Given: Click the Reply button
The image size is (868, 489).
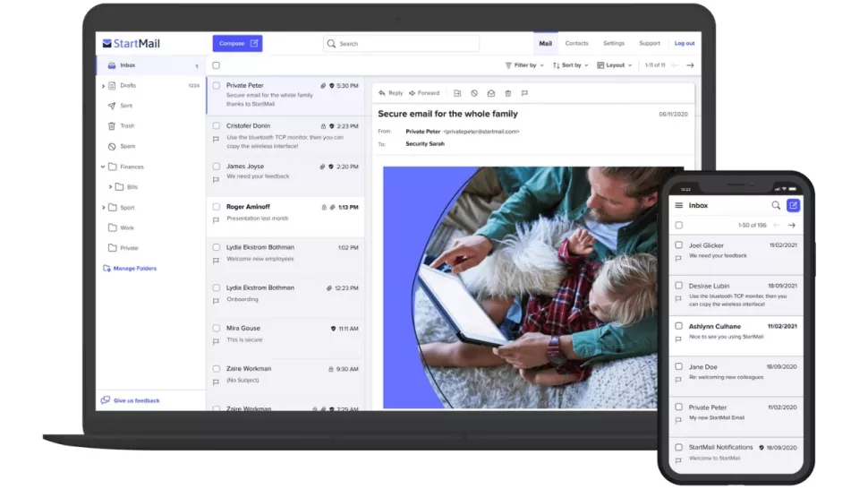Looking at the screenshot, I should (x=391, y=94).
